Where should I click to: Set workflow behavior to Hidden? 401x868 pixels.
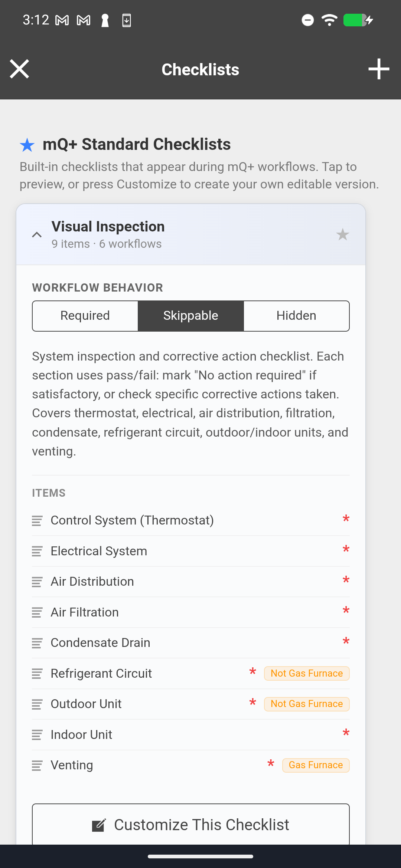coord(296,316)
